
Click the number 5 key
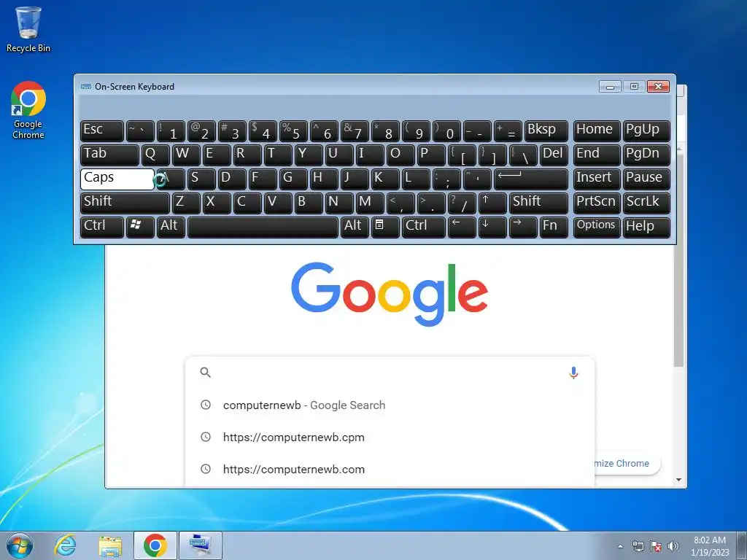[293, 131]
